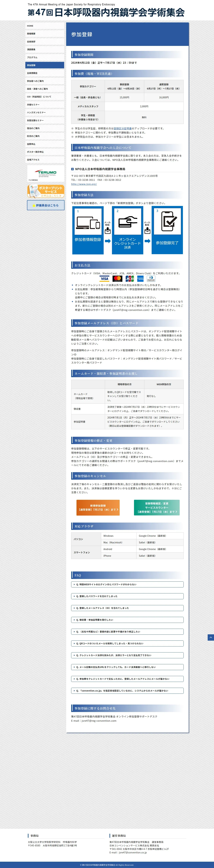
Task: Open the 登録区分証明書 link
Action: tap(122, 128)
